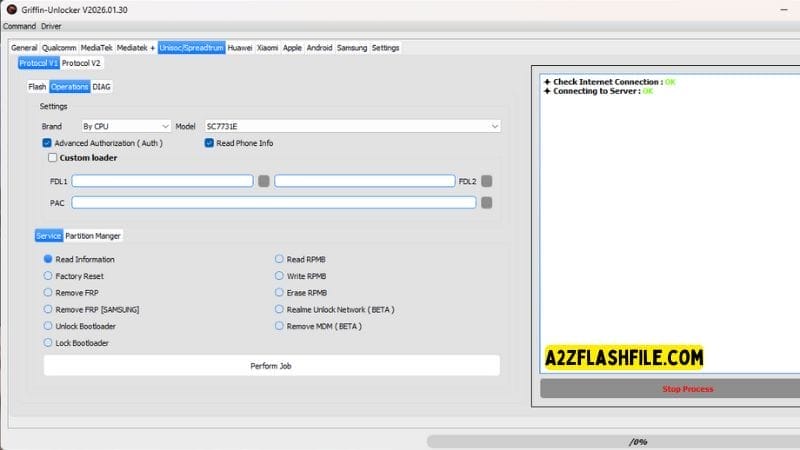Click the Perform Job button
Image resolution: width=800 pixels, height=450 pixels.
[x=271, y=366]
